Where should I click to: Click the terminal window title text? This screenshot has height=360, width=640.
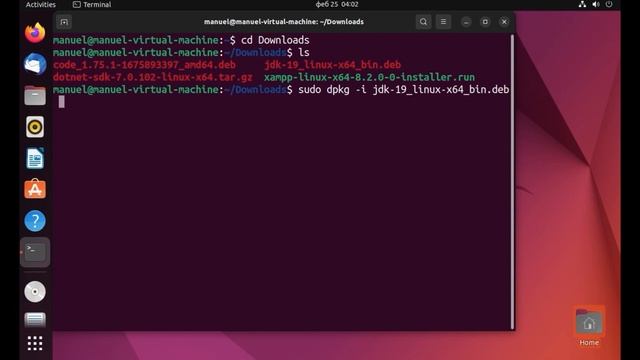click(284, 22)
